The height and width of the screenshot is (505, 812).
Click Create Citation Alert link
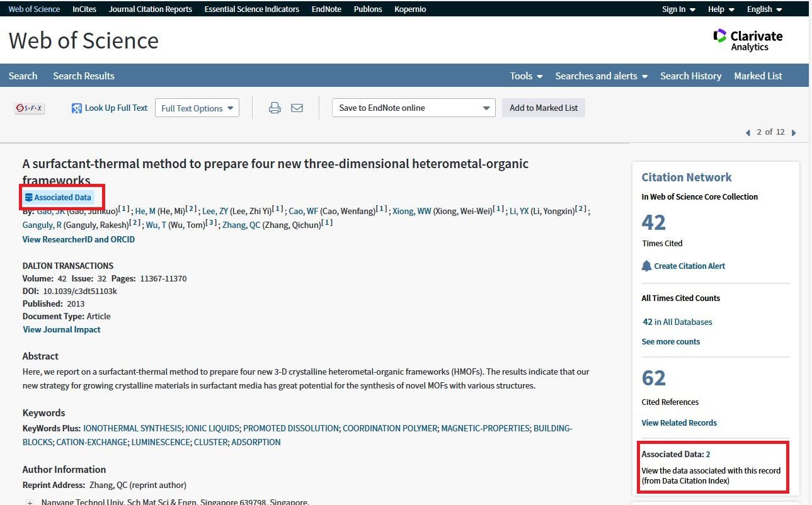tap(689, 266)
